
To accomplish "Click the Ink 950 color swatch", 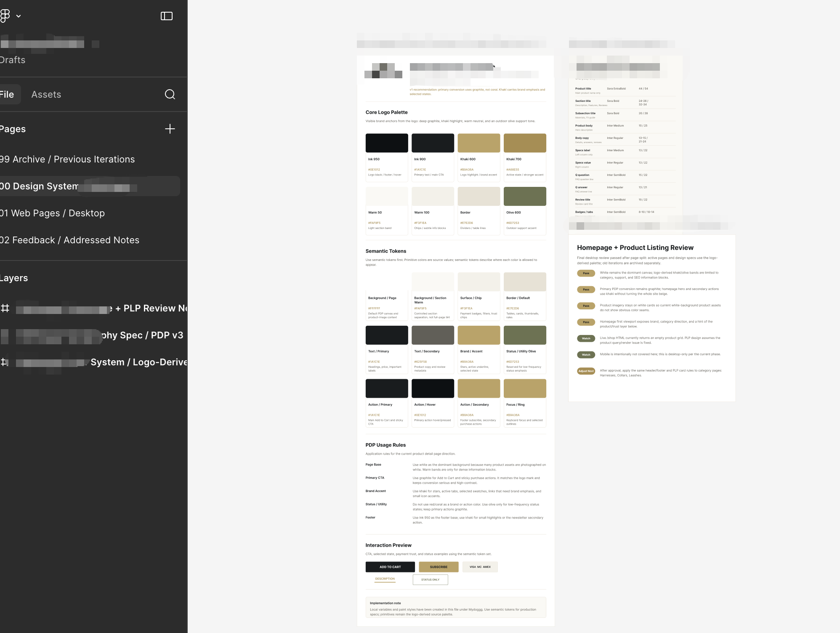I will [387, 143].
